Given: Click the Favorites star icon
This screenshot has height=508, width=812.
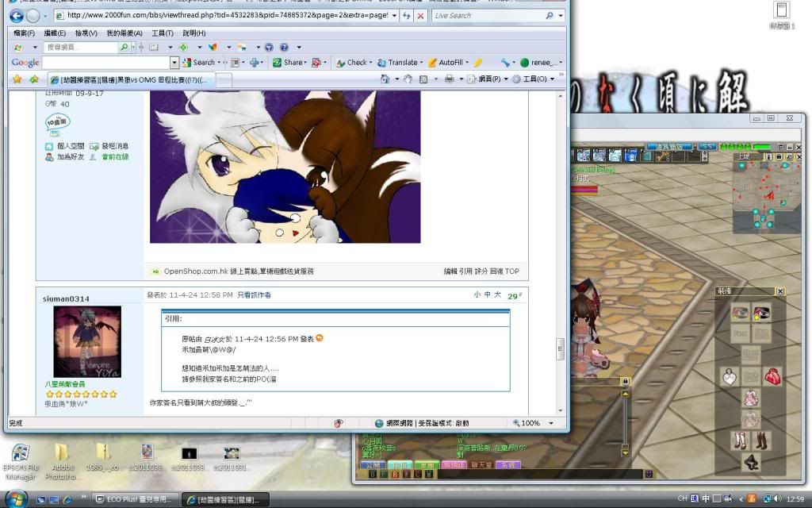Looking at the screenshot, I should (x=16, y=79).
